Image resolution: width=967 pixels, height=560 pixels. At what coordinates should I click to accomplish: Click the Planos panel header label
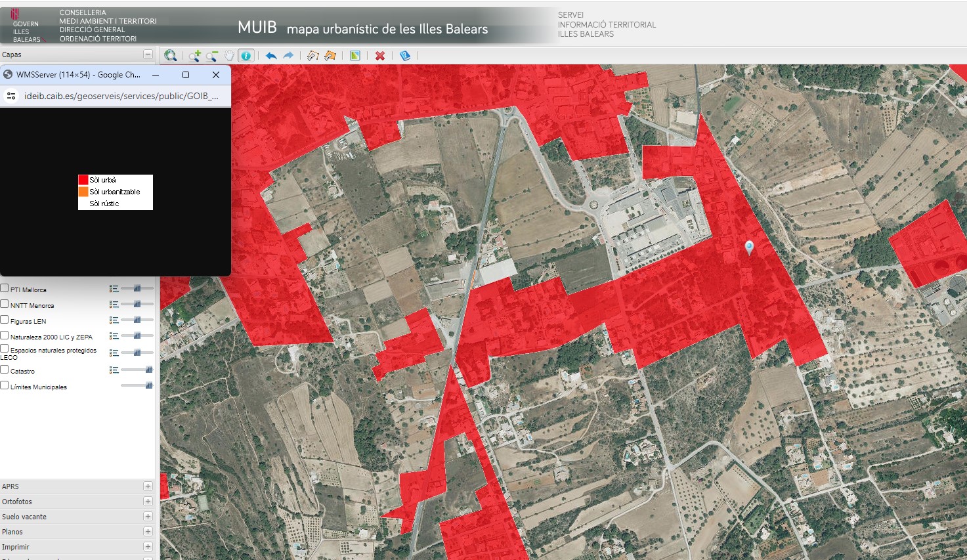click(x=12, y=532)
